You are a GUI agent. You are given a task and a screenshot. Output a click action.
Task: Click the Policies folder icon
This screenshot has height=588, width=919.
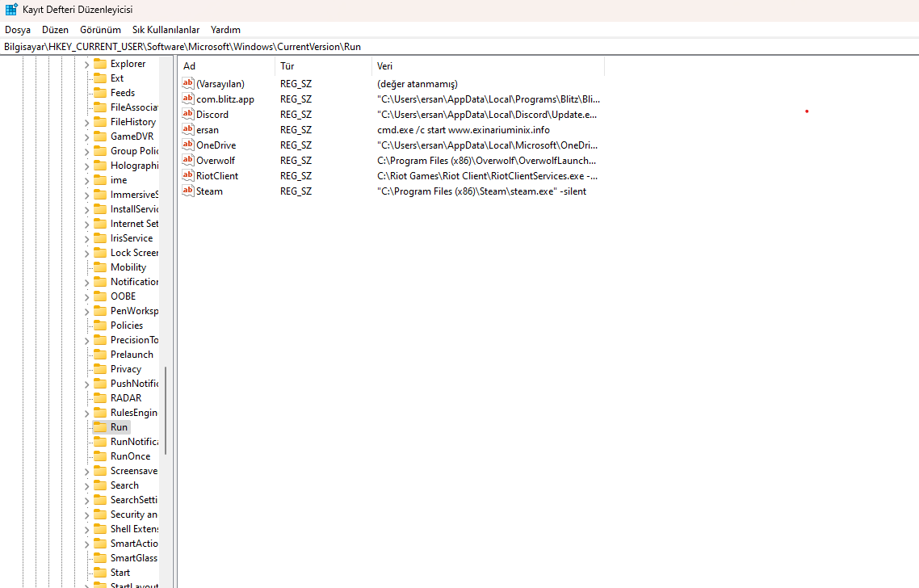[100, 325]
